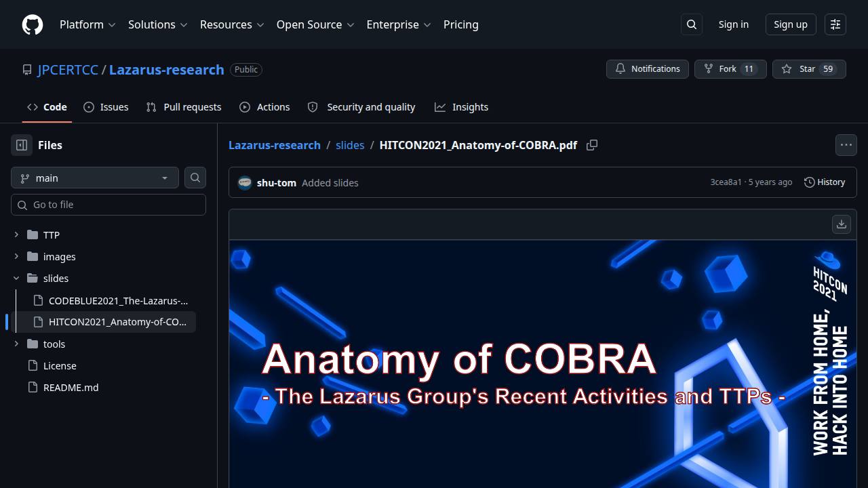Expand the images folder chevron
The image size is (868, 488).
coord(16,256)
